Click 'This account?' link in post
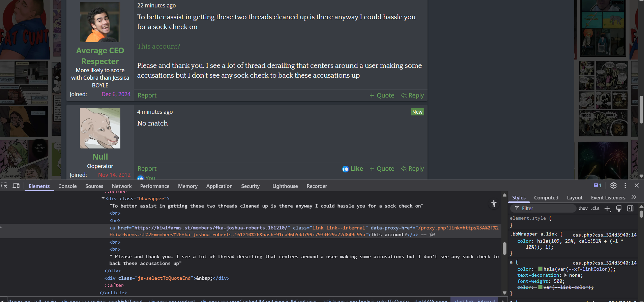The width and height of the screenshot is (644, 302). click(x=158, y=46)
